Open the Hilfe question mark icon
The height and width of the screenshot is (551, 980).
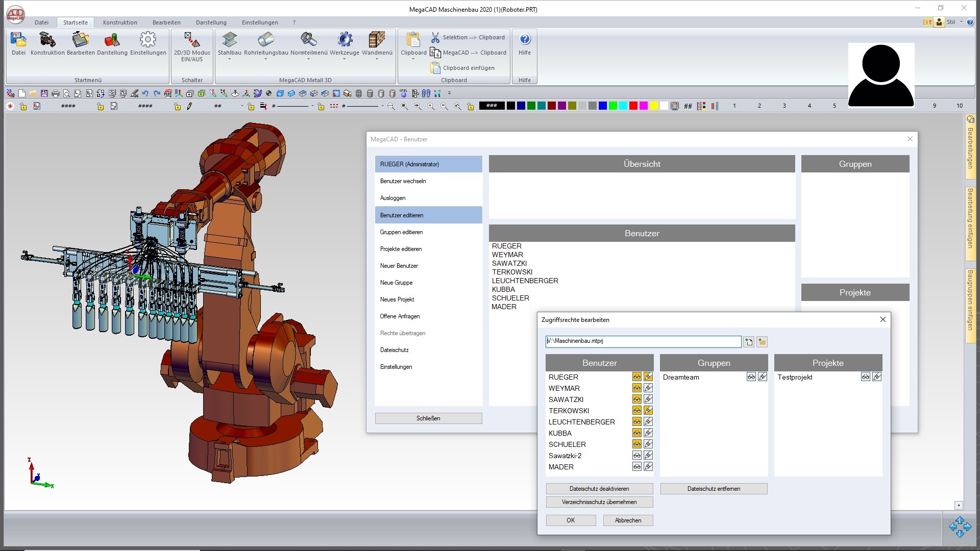click(525, 40)
